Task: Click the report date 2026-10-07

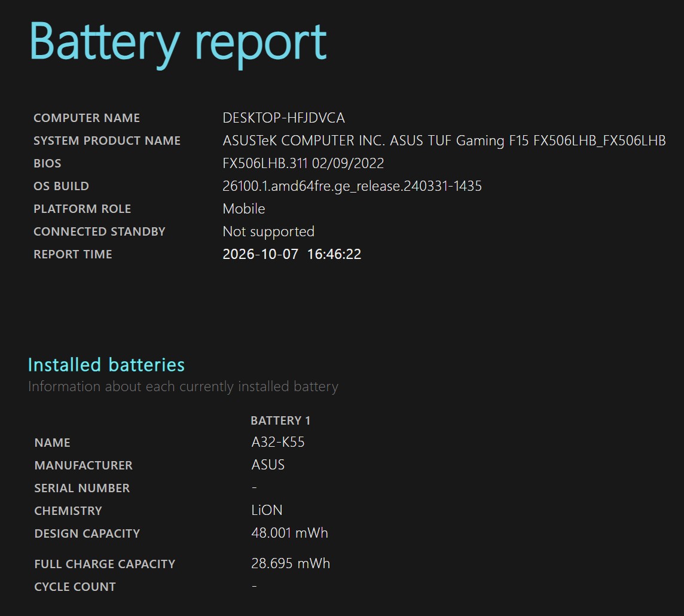Action: (x=261, y=254)
